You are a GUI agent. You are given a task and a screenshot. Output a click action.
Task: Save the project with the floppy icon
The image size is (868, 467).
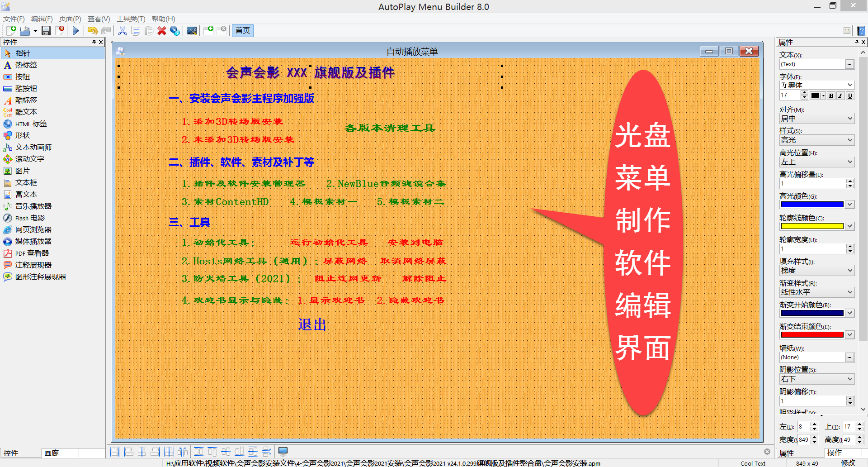pyautogui.click(x=46, y=31)
